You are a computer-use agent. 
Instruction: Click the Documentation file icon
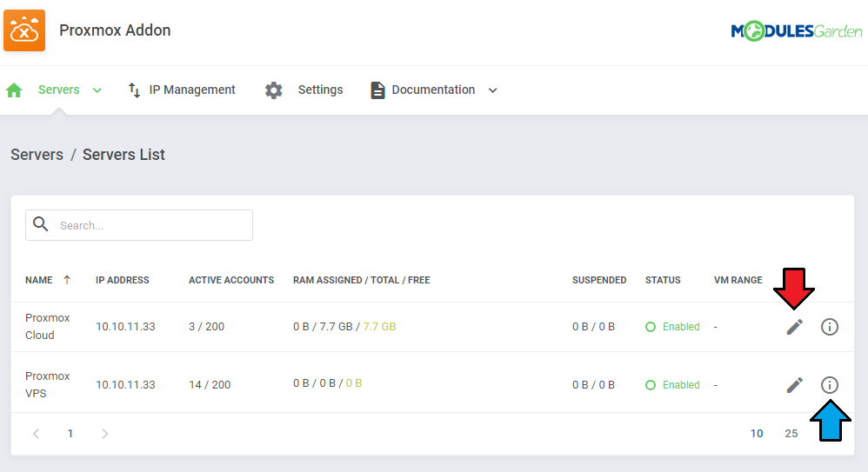(x=377, y=90)
